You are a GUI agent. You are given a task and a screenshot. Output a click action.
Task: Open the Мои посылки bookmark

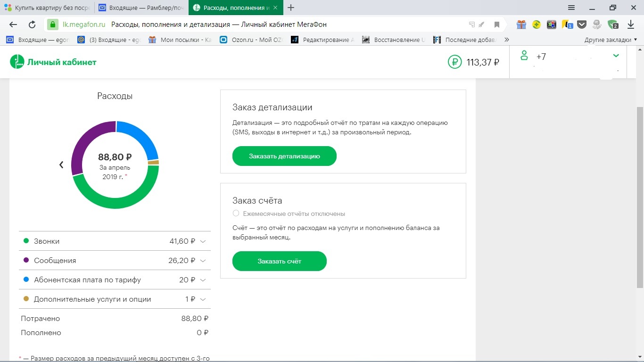(x=180, y=40)
